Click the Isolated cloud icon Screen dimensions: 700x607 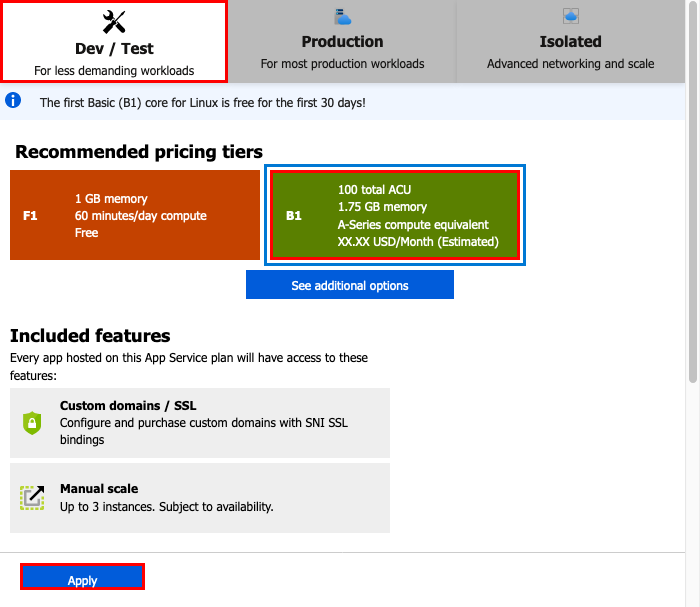tap(571, 17)
